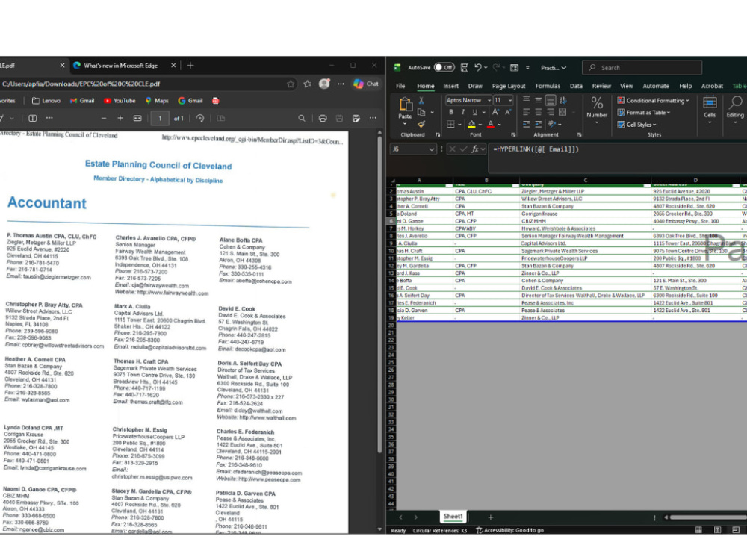747x560 pixels.
Task: Switch to the Draw ribbon tab
Action: click(475, 86)
